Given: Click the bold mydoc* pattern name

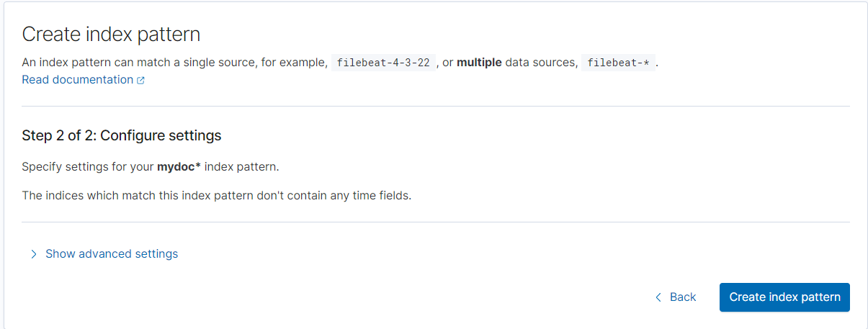Looking at the screenshot, I should click(x=179, y=167).
